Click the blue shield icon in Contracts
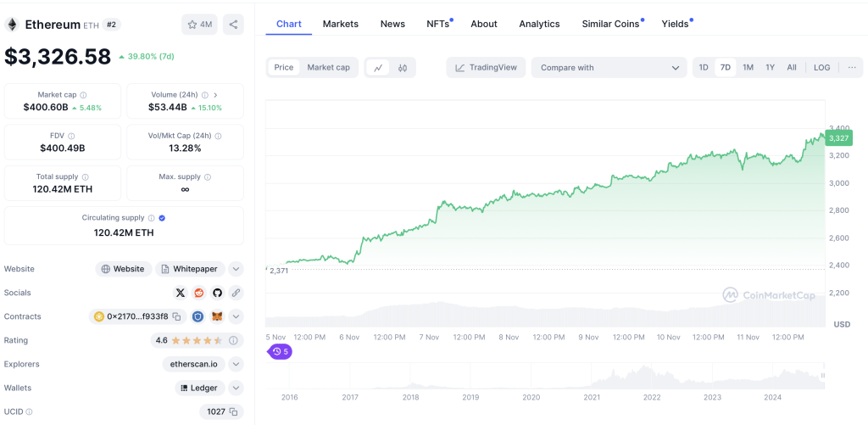 coord(198,316)
